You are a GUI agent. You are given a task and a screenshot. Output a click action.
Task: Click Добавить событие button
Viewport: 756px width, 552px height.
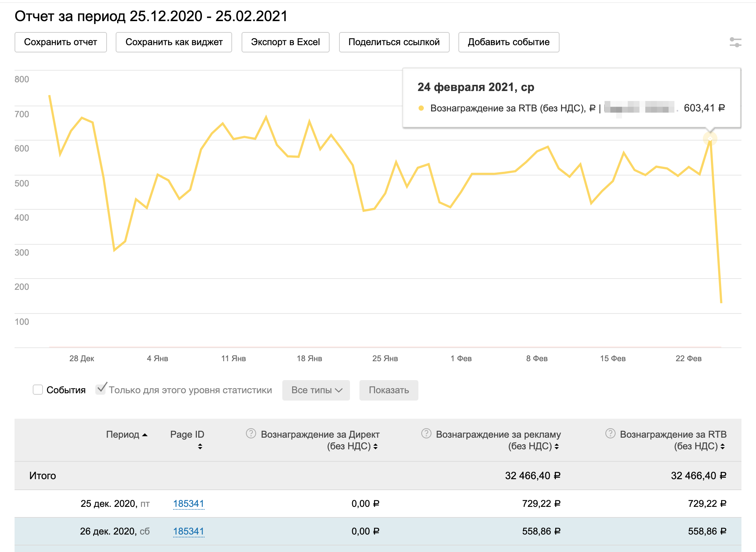[x=508, y=42]
